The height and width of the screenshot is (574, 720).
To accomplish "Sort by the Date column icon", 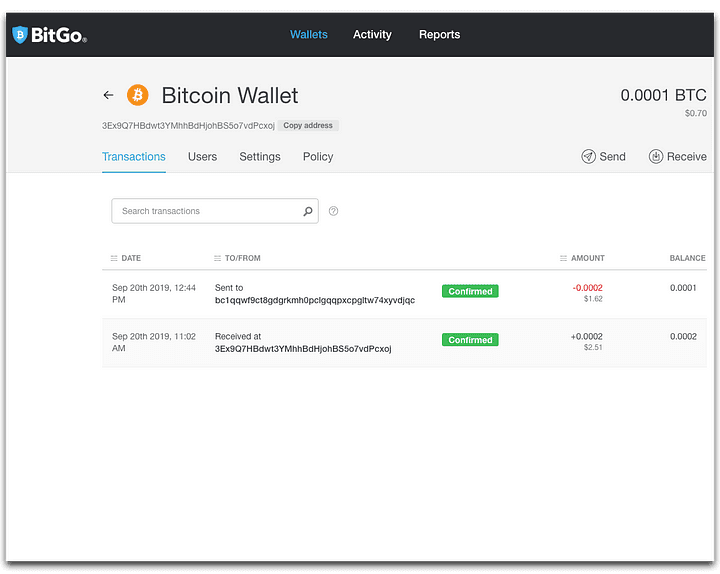I will click(x=114, y=259).
